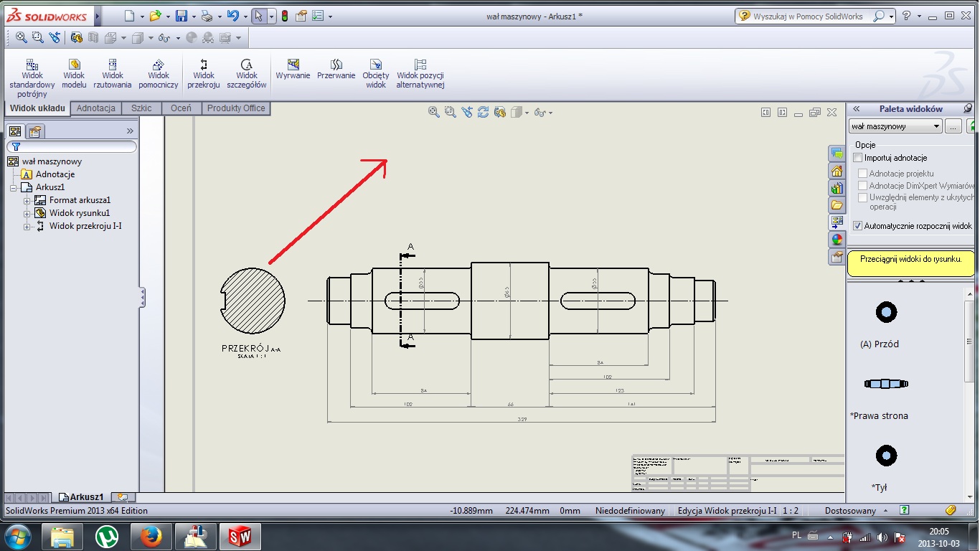Select the wał maszynowy root tree item
This screenshot has height=551, width=980.
coord(52,161)
